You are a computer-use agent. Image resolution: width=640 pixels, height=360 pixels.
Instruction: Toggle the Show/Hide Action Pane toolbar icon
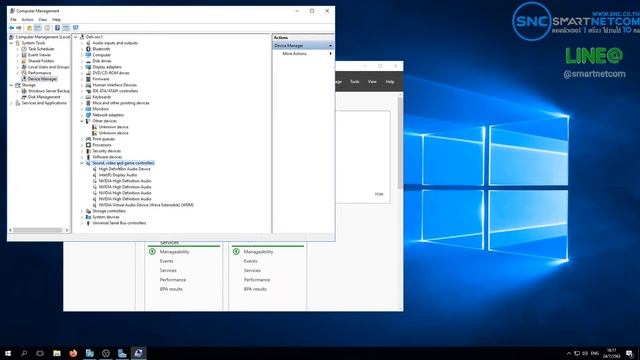coord(66,28)
